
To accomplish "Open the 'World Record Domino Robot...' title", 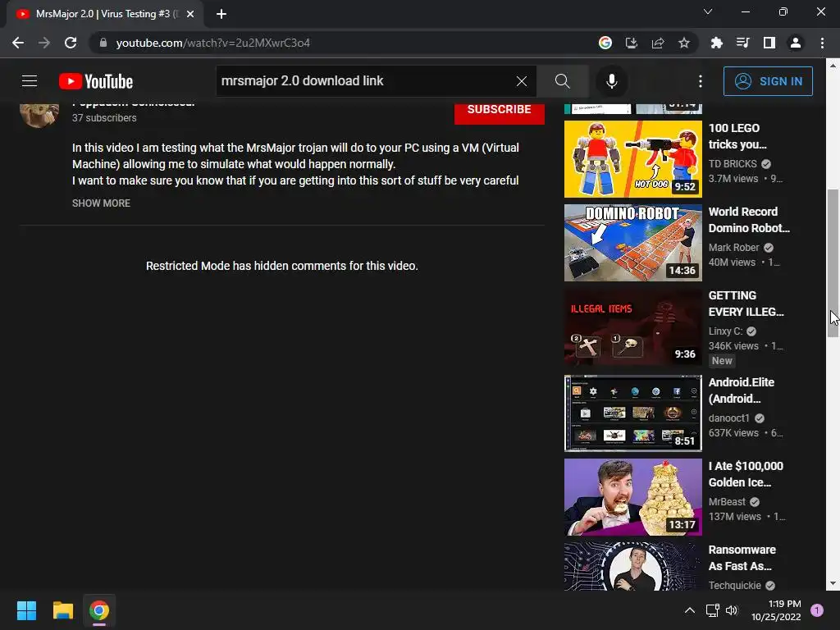I will 749,220.
